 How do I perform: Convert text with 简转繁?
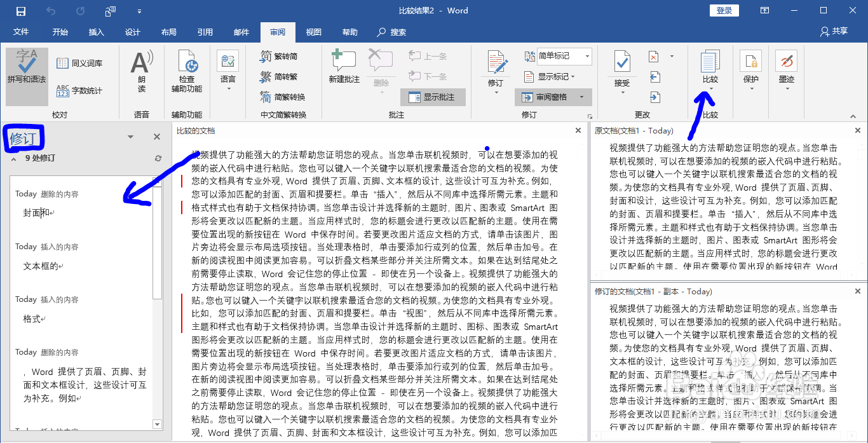pos(279,76)
